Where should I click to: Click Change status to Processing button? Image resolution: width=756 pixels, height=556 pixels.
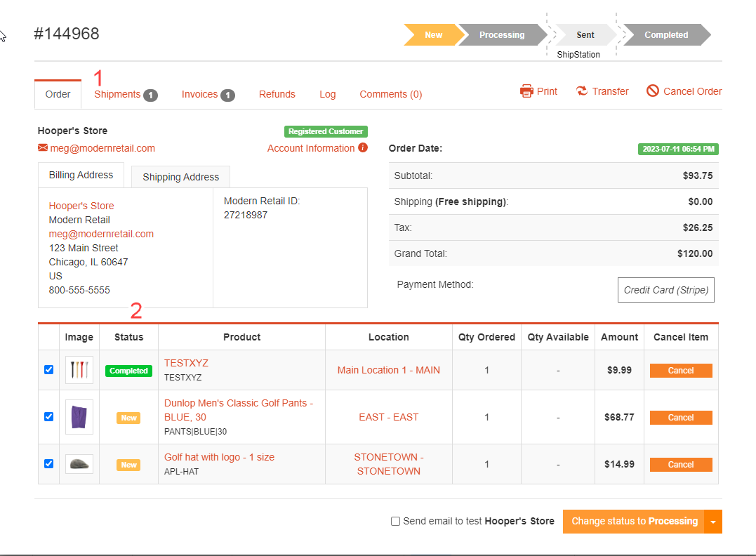point(634,522)
